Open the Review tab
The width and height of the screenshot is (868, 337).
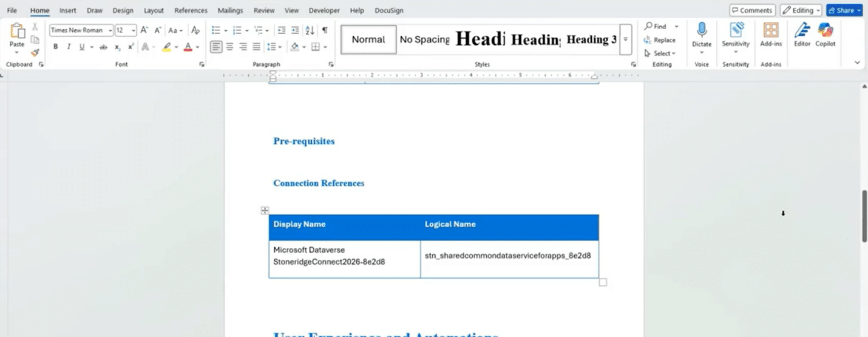[x=264, y=10]
